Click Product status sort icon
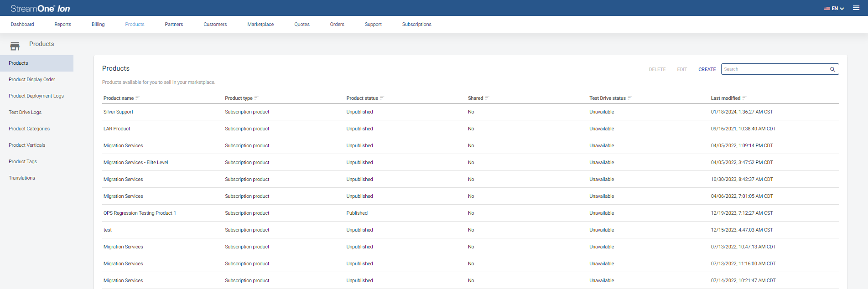 coord(382,98)
